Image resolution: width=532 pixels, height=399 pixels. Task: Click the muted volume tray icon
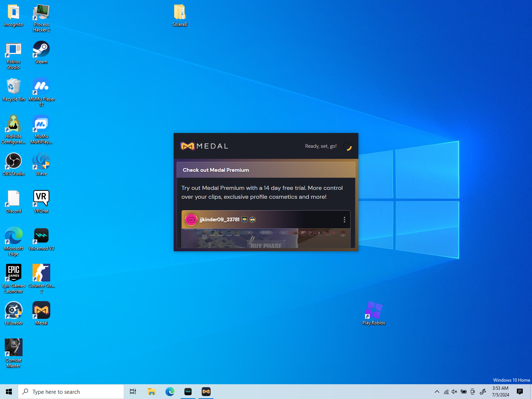pos(455,392)
